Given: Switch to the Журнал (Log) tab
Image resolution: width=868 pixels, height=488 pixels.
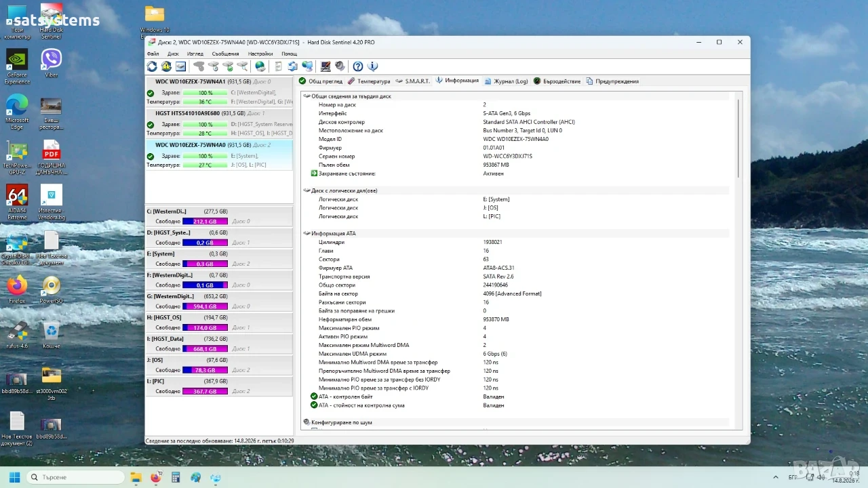Looking at the screenshot, I should [x=506, y=81].
